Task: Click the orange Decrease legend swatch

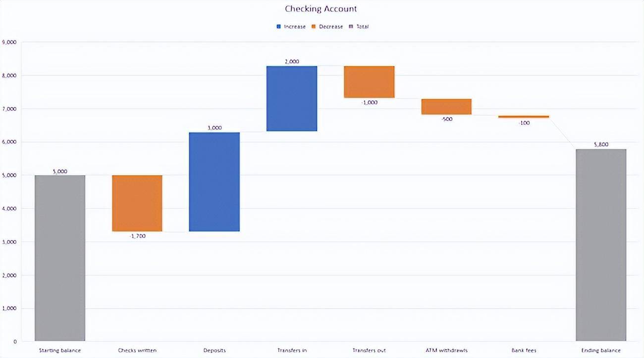Action: tap(314, 27)
